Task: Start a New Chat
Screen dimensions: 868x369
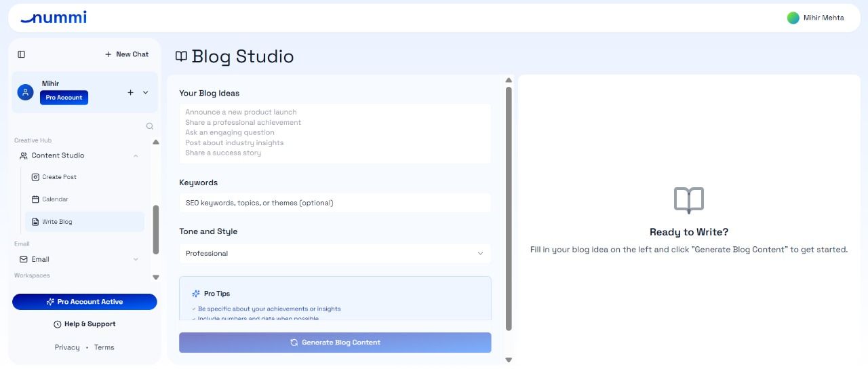Action: [127, 54]
